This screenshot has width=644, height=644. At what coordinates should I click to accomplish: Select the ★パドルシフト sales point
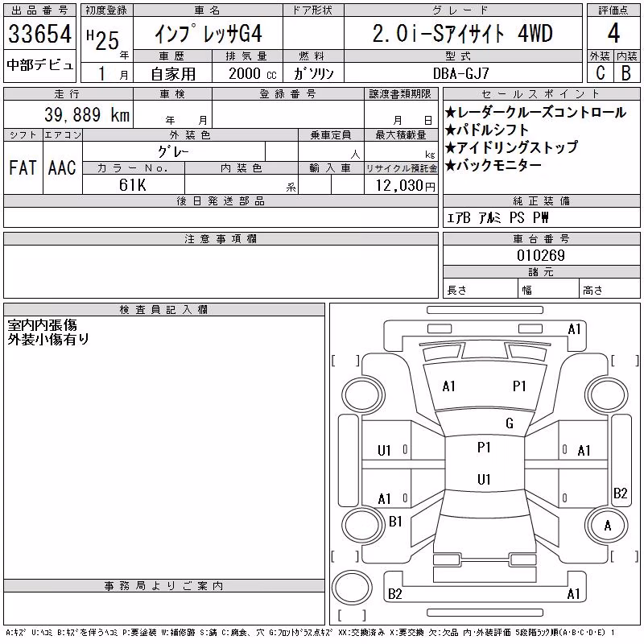coord(487,130)
